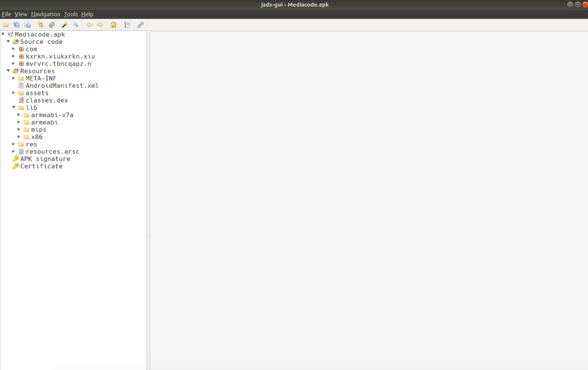Toggle the deobfuscation lock icon
This screenshot has width=588, height=370.
click(x=113, y=25)
